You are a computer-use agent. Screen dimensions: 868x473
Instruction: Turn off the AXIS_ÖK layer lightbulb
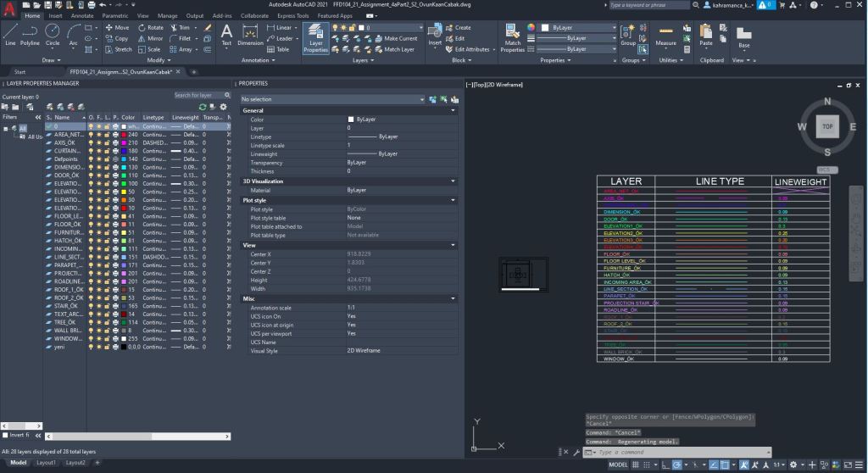[92, 142]
